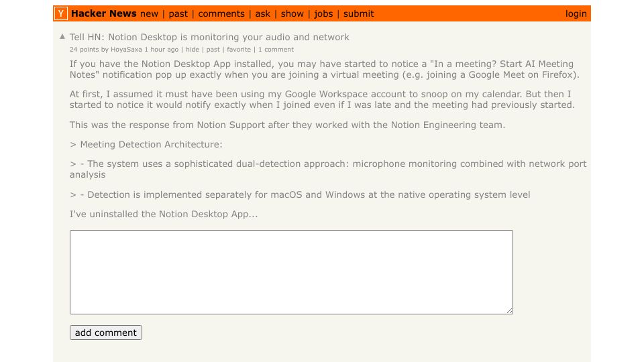Click '> Meeting Detection Architecture:' line
Viewport: 644px width, 362px height.
pos(146,145)
